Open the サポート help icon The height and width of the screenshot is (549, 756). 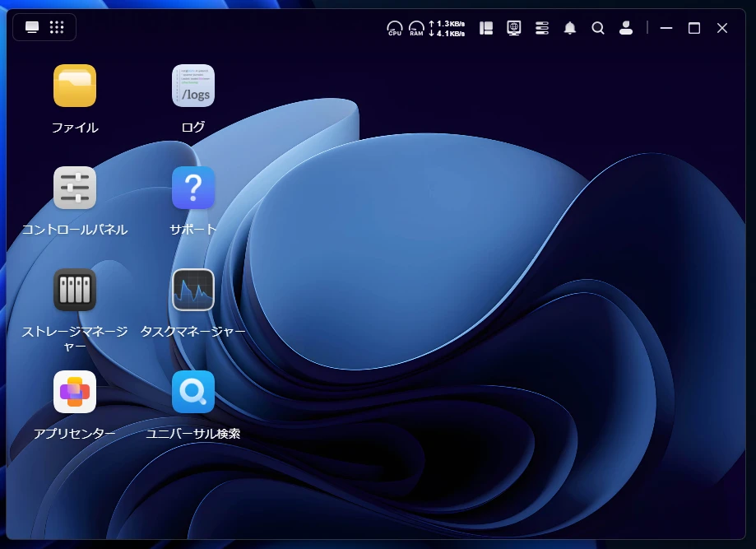[x=193, y=188]
